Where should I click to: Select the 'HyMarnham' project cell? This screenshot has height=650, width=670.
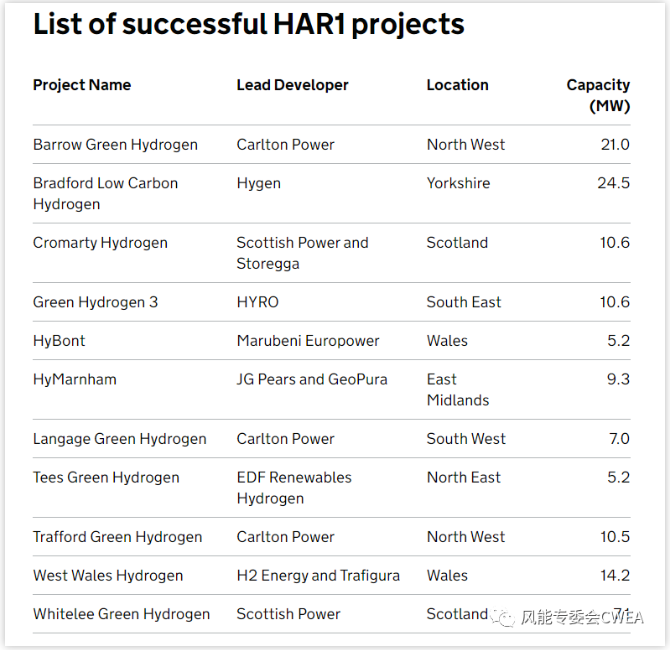click(x=75, y=379)
